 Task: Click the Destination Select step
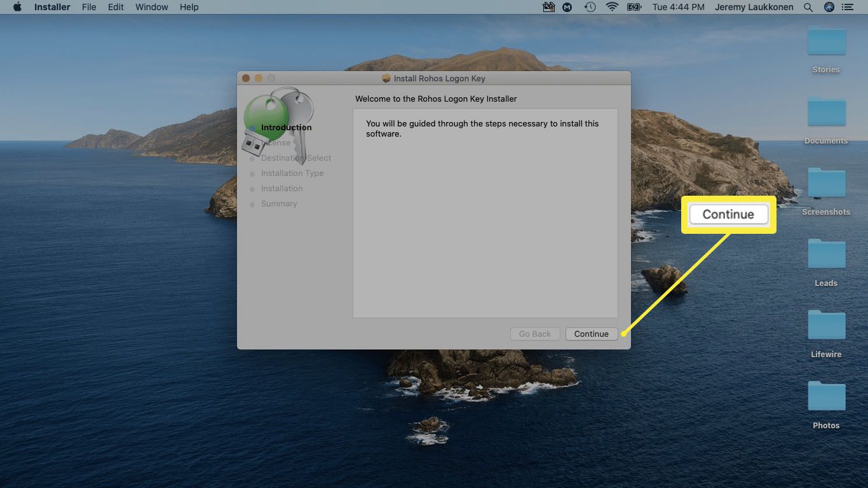click(296, 158)
